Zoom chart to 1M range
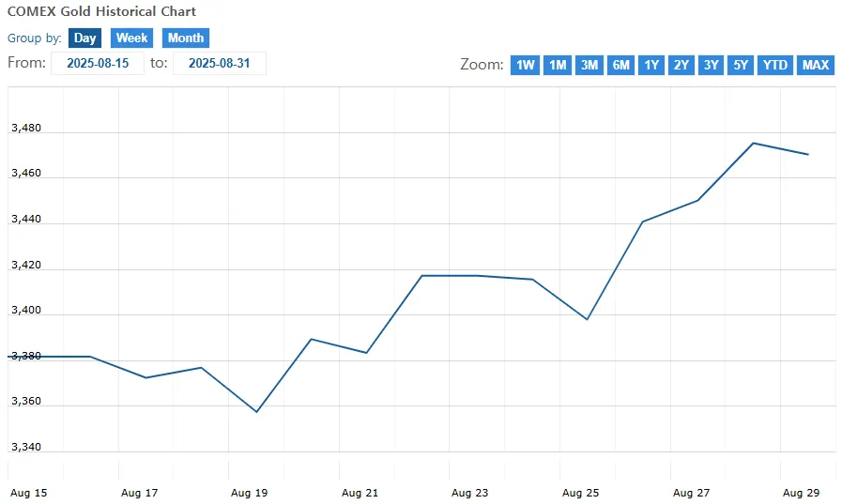The height and width of the screenshot is (504, 842). point(558,65)
